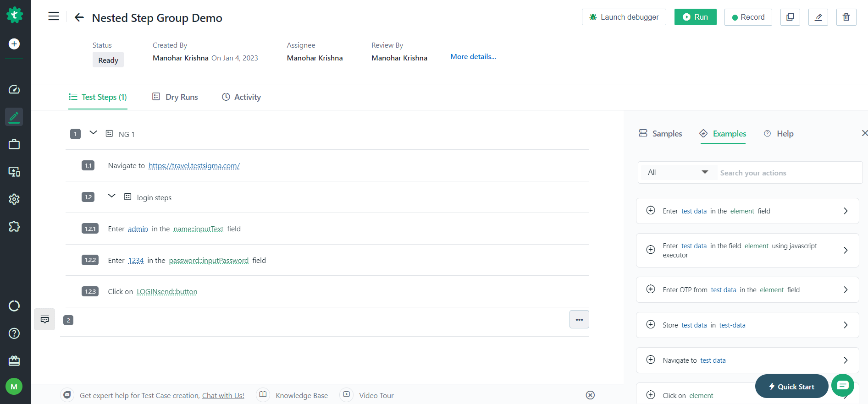
Task: Click the comment icon beside step 2
Action: click(44, 319)
